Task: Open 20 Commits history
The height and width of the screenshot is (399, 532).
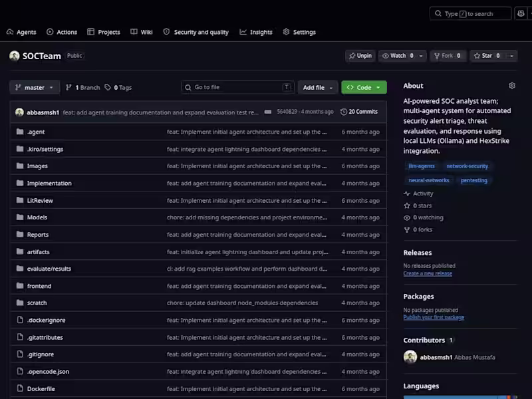Action: point(359,112)
